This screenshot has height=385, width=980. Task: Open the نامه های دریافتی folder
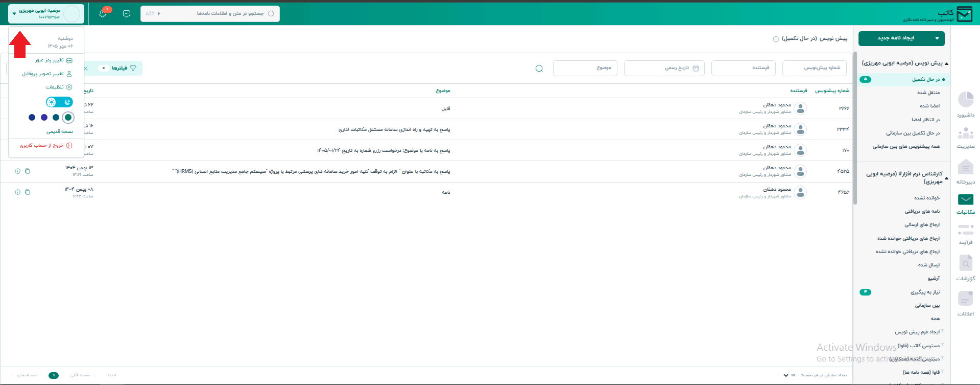pyautogui.click(x=922, y=211)
